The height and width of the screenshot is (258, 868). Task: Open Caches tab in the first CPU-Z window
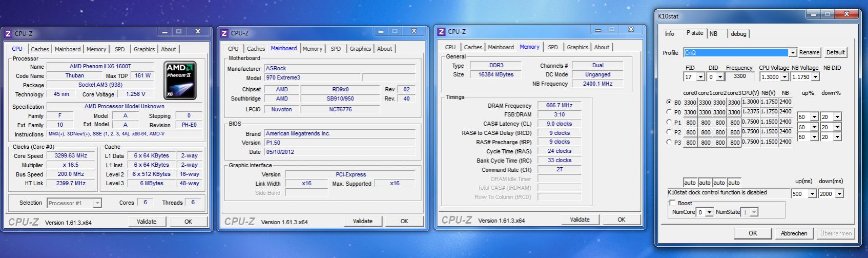pos(39,49)
